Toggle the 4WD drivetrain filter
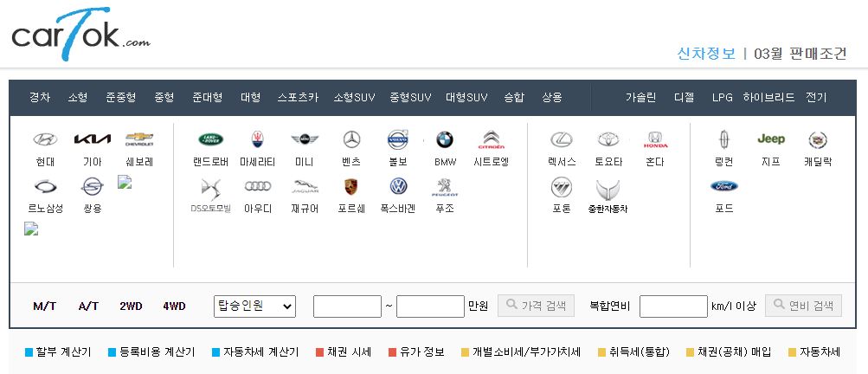Image resolution: width=868 pixels, height=374 pixels. click(x=174, y=306)
